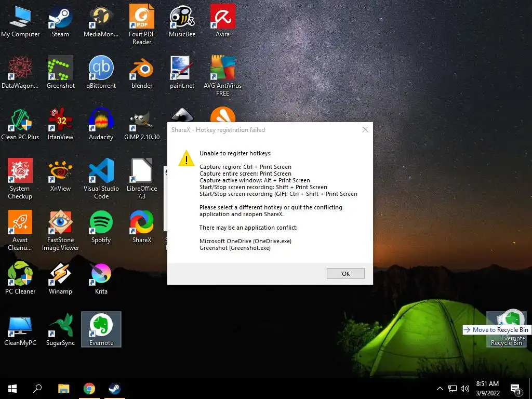Select the Evernote desktop shortcut
Viewport: 532px width, 399px height.
[101, 329]
